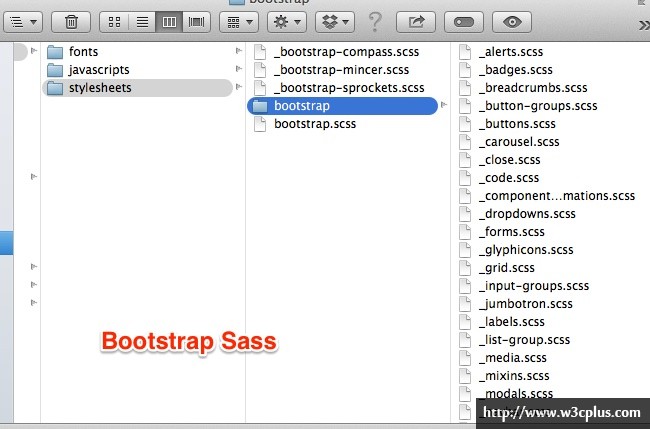Switch to Cover Flow view
650x429 pixels.
[x=196, y=22]
